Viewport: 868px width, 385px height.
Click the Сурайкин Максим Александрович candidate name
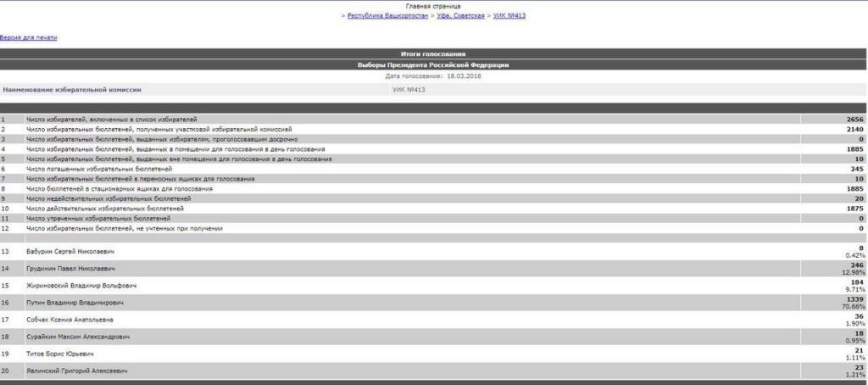[78, 337]
